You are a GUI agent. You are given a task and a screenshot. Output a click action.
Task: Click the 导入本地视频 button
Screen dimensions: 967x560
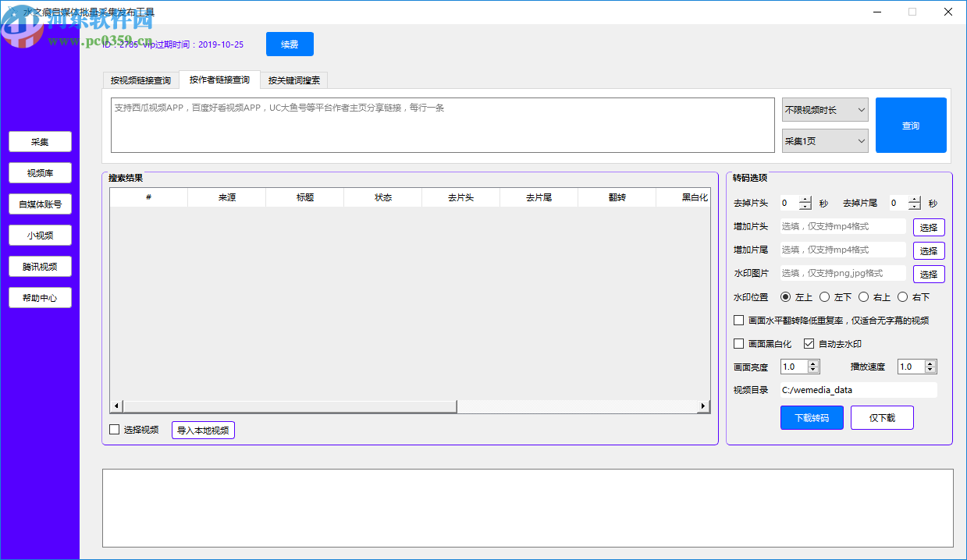coord(203,430)
